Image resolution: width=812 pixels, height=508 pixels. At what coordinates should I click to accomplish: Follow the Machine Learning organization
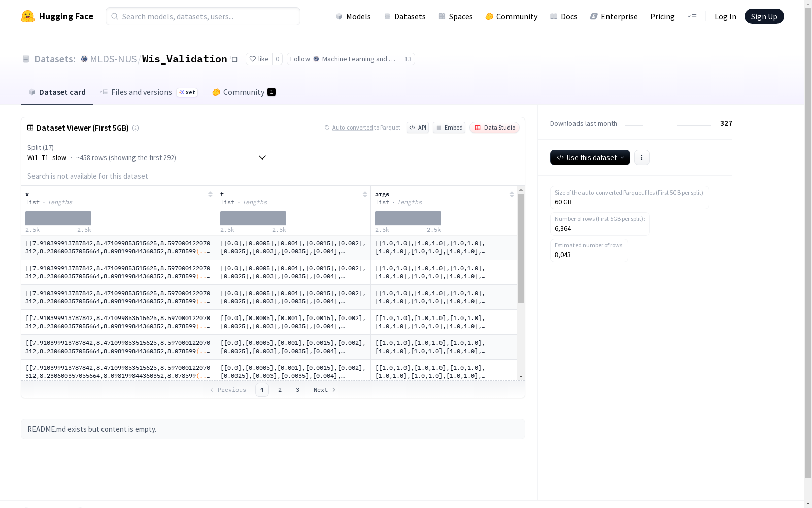[x=344, y=59]
